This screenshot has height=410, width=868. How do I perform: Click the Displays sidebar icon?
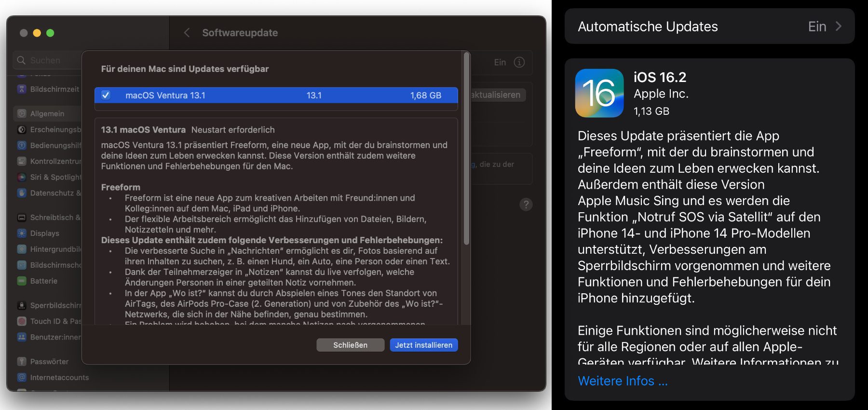point(22,233)
